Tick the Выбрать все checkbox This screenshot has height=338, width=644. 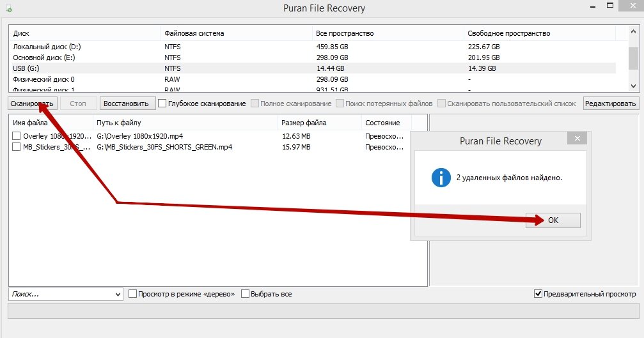[245, 294]
